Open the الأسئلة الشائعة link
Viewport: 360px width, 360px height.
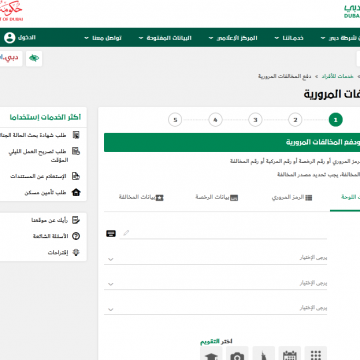tap(50, 236)
